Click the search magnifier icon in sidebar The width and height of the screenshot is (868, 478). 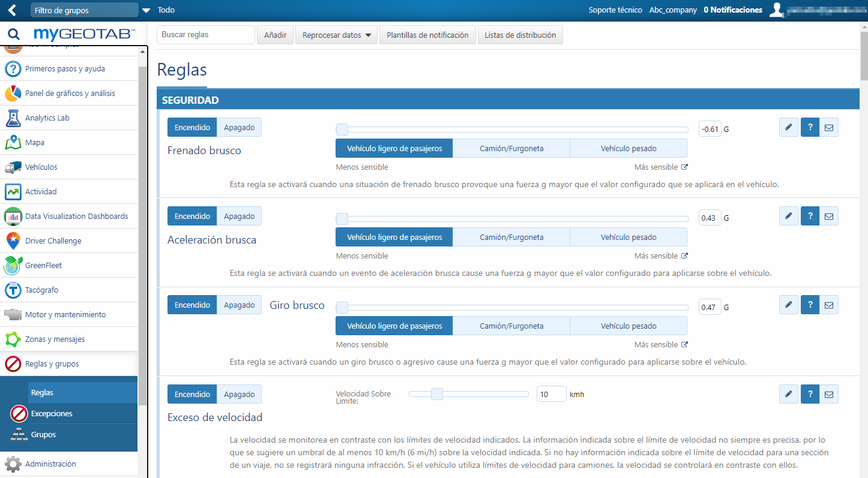point(13,34)
